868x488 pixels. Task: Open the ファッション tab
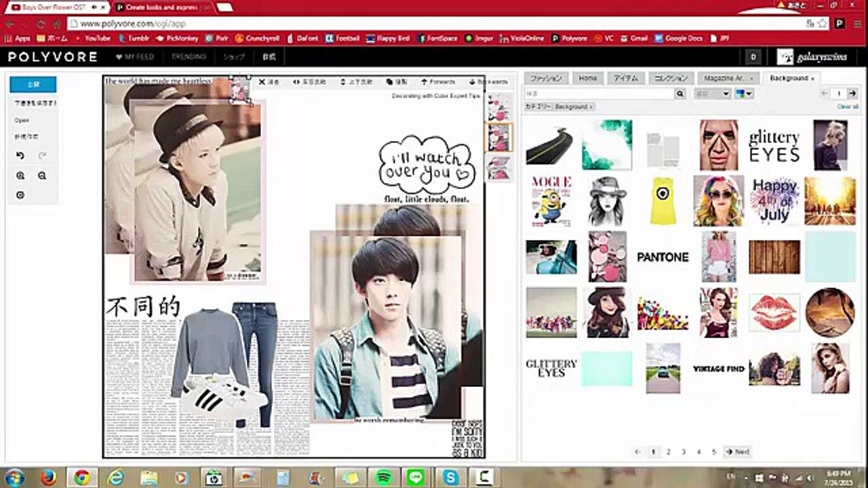coord(547,78)
